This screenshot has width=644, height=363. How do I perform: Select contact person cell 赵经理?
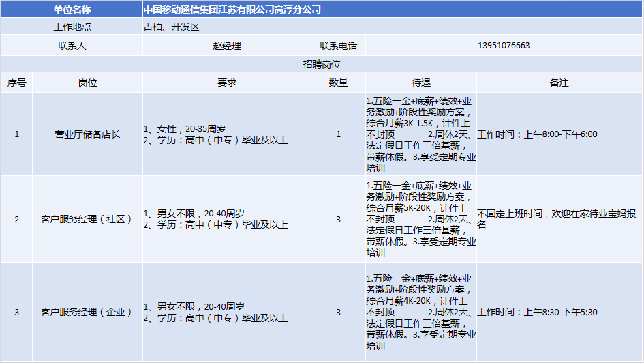click(x=226, y=46)
